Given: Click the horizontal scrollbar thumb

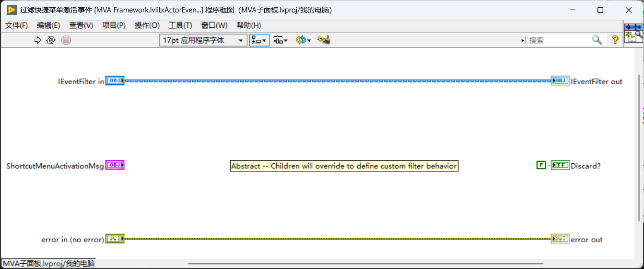Looking at the screenshot, I should [x=365, y=263].
